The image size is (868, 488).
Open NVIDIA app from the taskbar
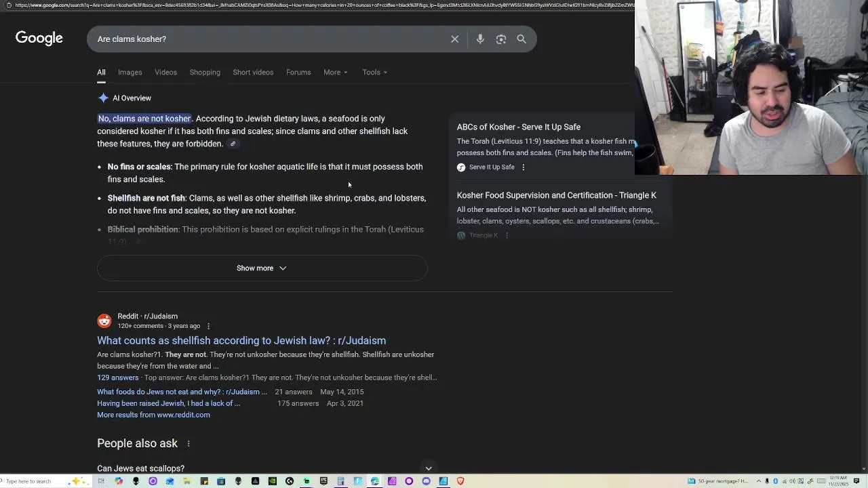click(x=273, y=481)
